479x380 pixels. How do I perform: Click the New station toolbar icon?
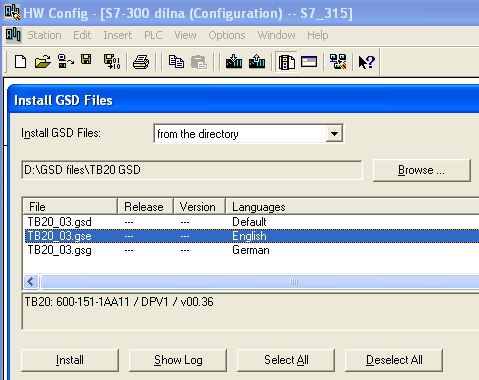coord(21,62)
